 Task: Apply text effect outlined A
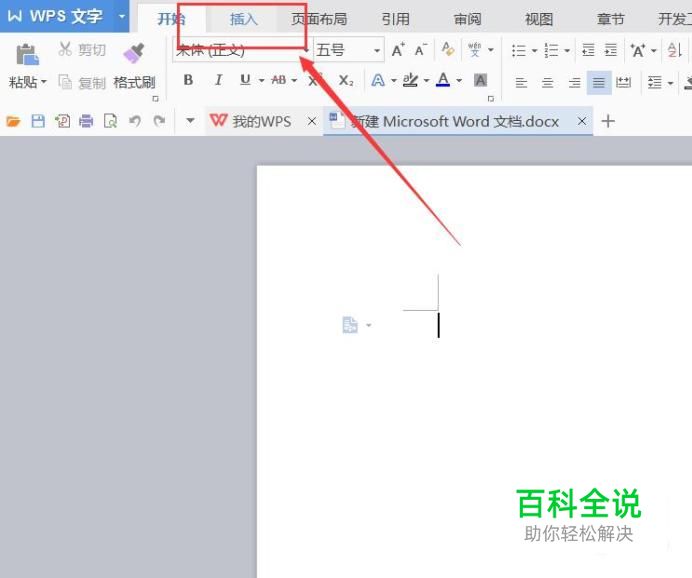[x=378, y=81]
